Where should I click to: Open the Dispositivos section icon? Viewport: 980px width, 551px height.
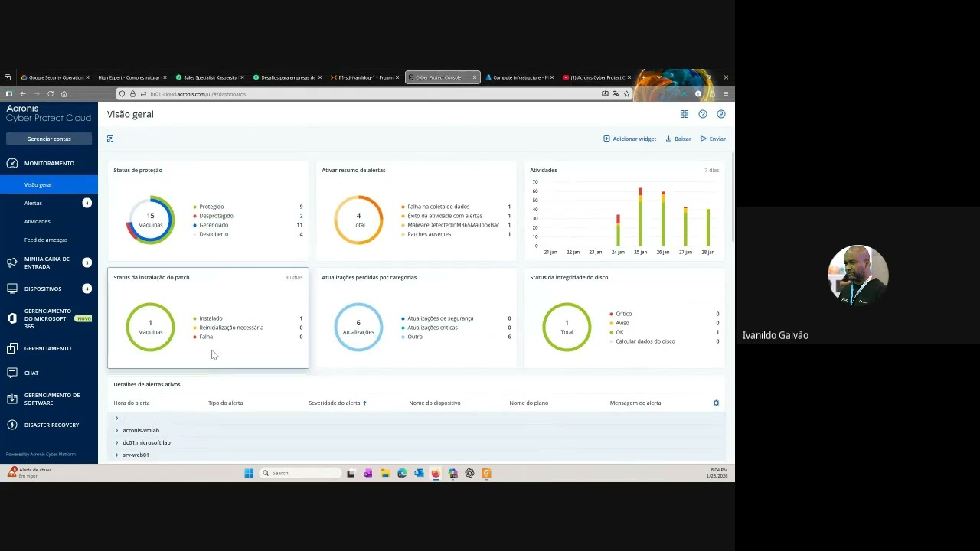point(11,289)
